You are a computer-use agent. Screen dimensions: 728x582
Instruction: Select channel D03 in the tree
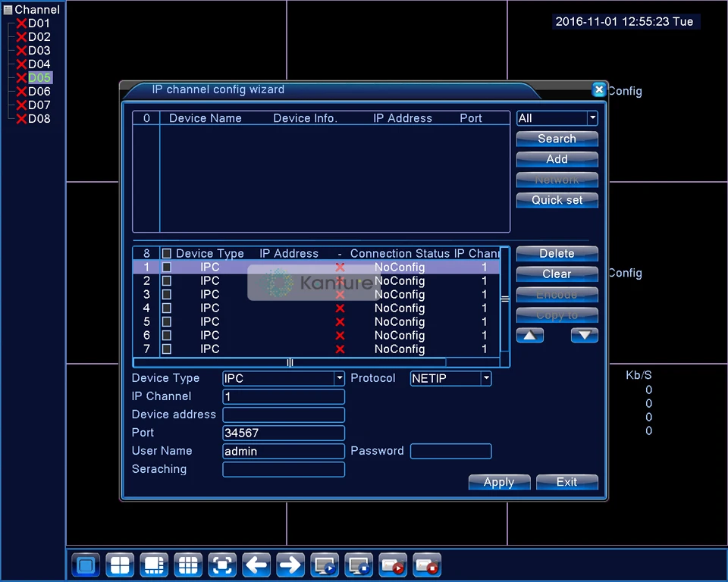[x=39, y=50]
